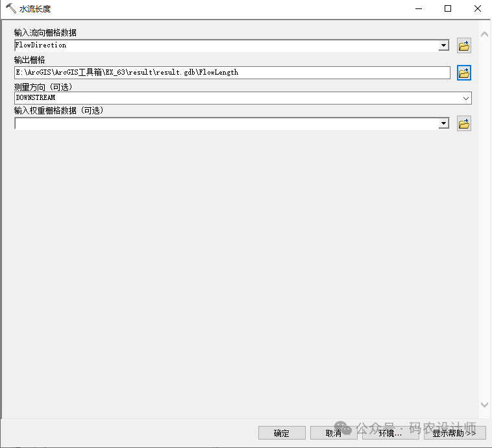Open the 环境... settings button
The height and width of the screenshot is (448, 492).
click(390, 433)
